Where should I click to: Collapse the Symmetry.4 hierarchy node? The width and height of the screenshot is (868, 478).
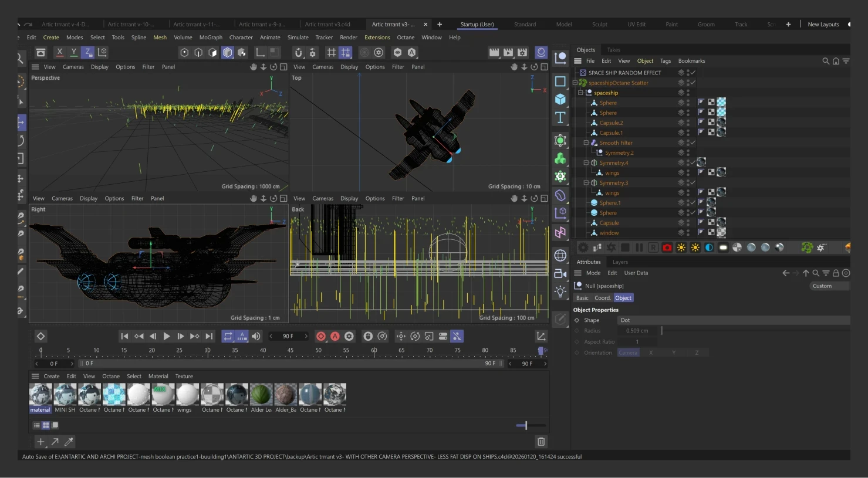pyautogui.click(x=586, y=162)
